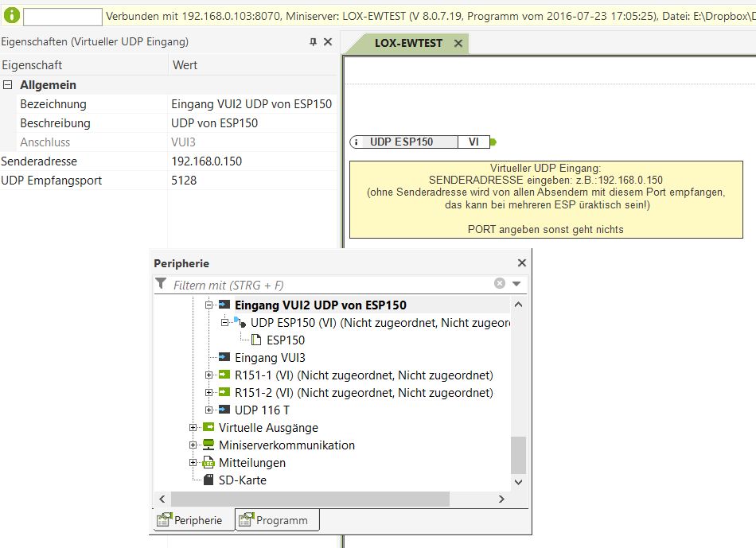
Task: Switch to the Peripherie bottom tab
Action: point(194,520)
